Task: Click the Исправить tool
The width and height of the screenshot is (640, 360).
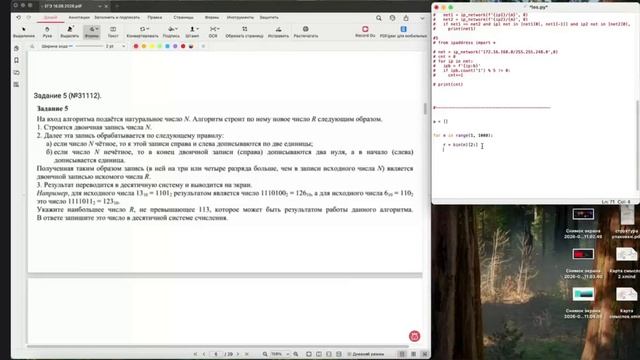Action: click(278, 32)
